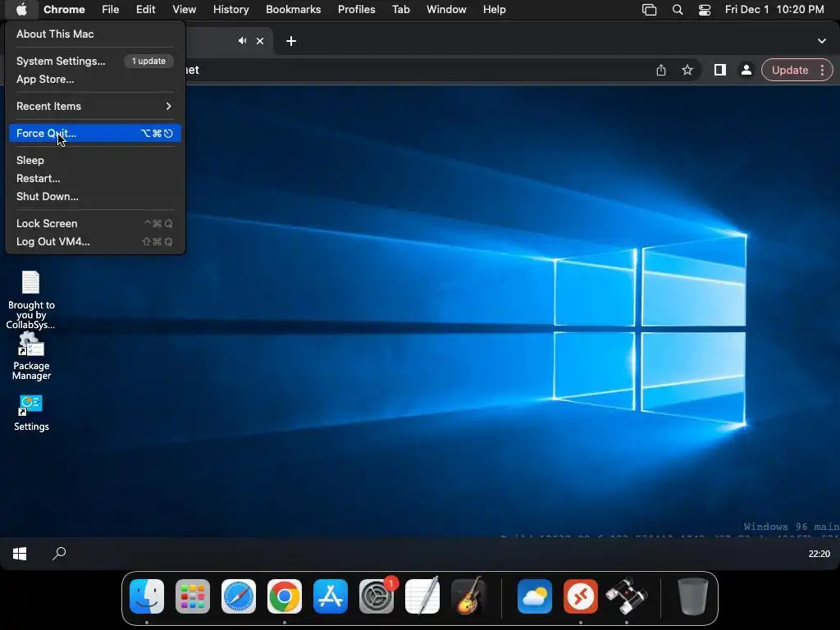
Task: Open the Bookmarks menu
Action: point(294,10)
